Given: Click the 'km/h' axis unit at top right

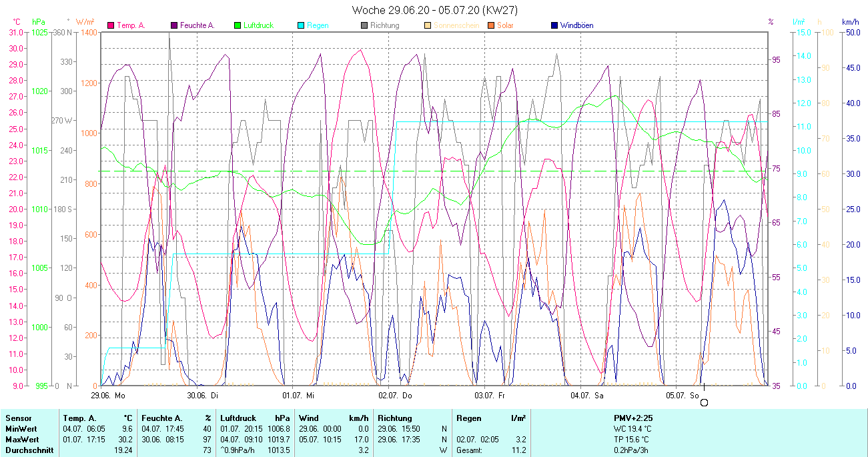Looking at the screenshot, I should [x=850, y=21].
